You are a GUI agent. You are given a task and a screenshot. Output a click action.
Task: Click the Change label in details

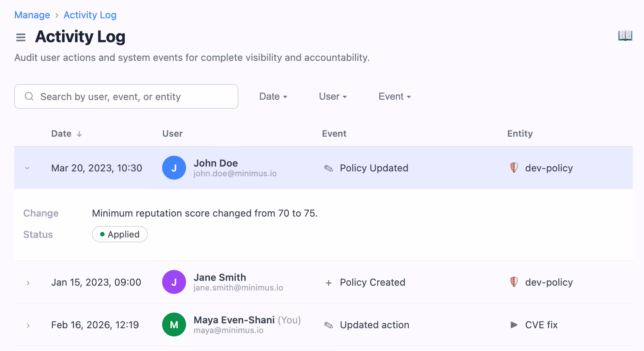(41, 213)
